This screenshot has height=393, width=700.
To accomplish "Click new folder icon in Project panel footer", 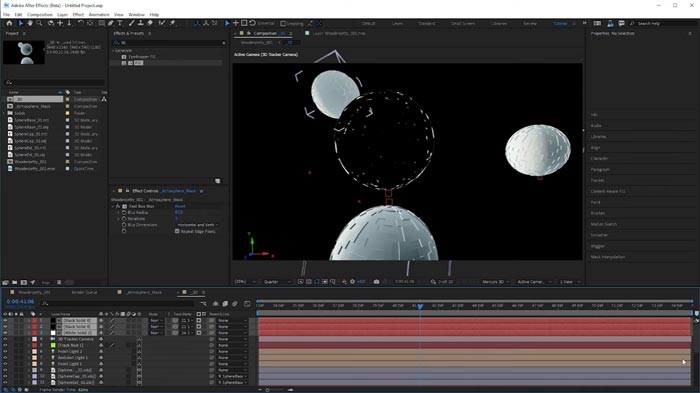I will (x=15, y=282).
